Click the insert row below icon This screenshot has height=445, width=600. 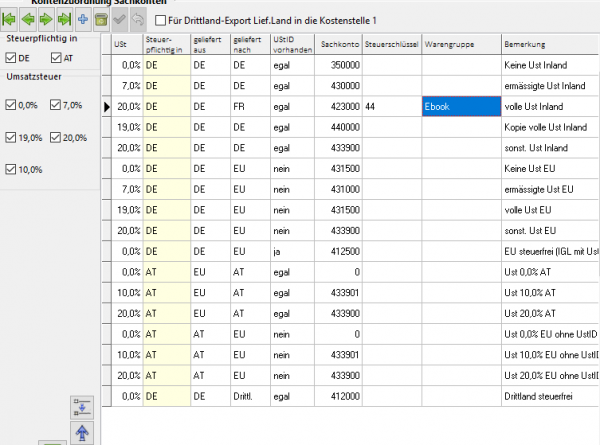pyautogui.click(x=83, y=405)
